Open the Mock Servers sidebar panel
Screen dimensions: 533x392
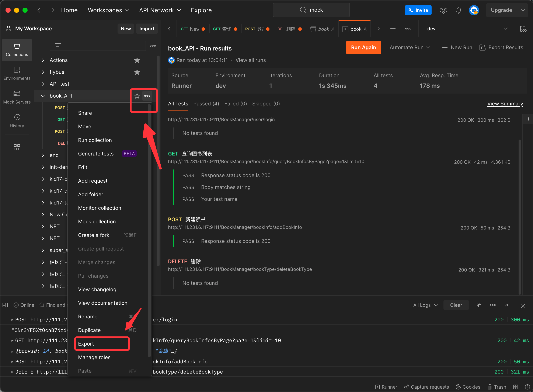[x=17, y=97]
